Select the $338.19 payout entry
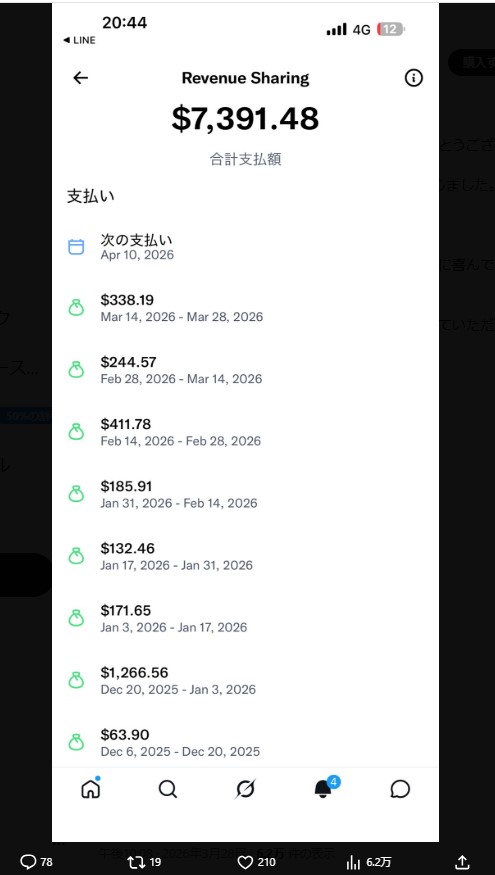 click(246, 309)
